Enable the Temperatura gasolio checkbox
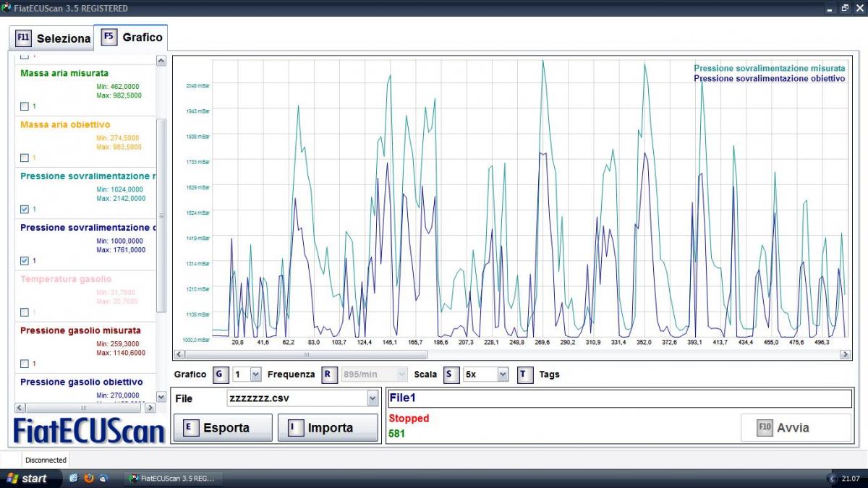 point(25,312)
